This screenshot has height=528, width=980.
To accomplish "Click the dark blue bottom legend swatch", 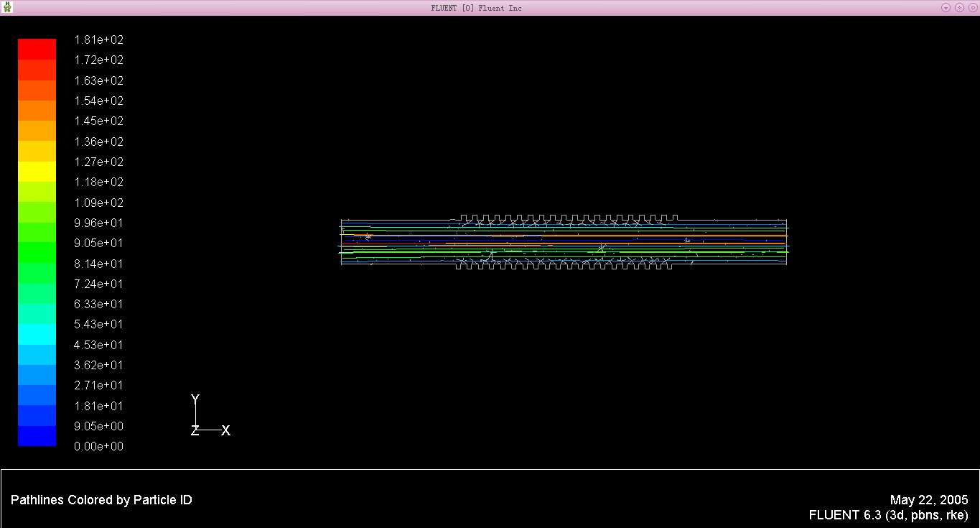I will coord(37,436).
